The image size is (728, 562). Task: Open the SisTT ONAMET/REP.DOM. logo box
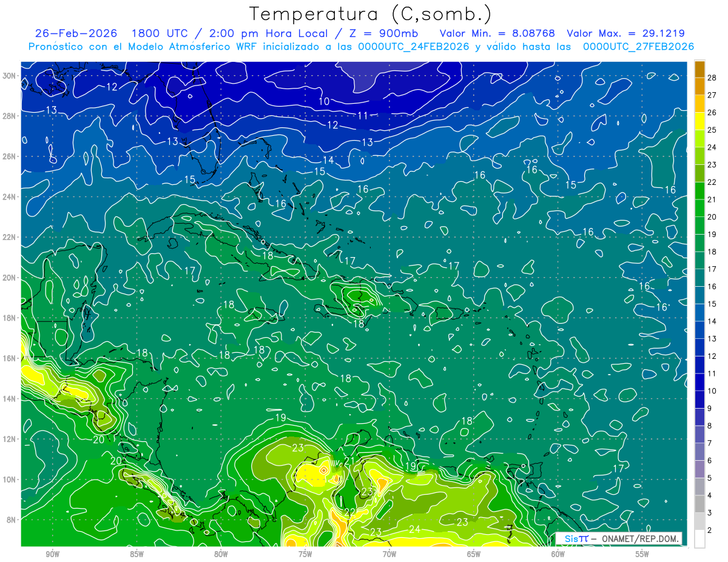pos(619,538)
